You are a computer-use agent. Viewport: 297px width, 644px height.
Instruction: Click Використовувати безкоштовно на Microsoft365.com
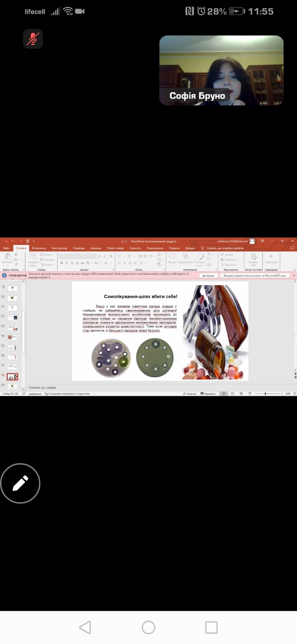click(254, 276)
